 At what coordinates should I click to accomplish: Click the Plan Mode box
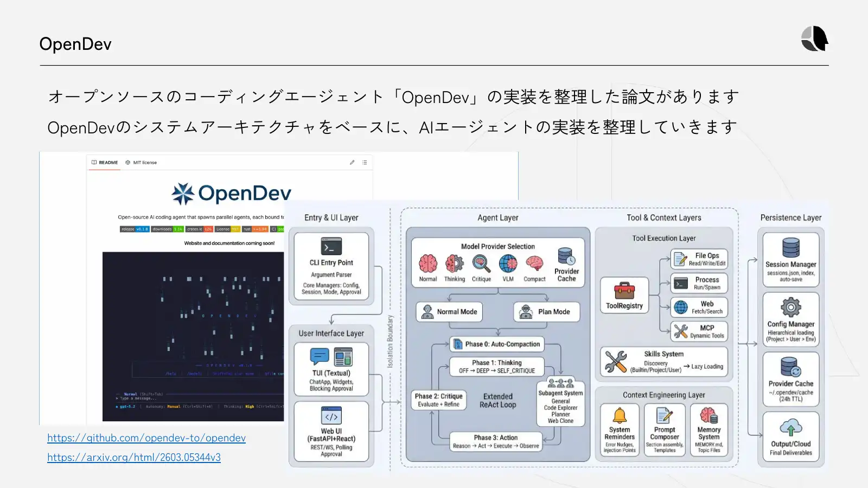[x=547, y=312]
